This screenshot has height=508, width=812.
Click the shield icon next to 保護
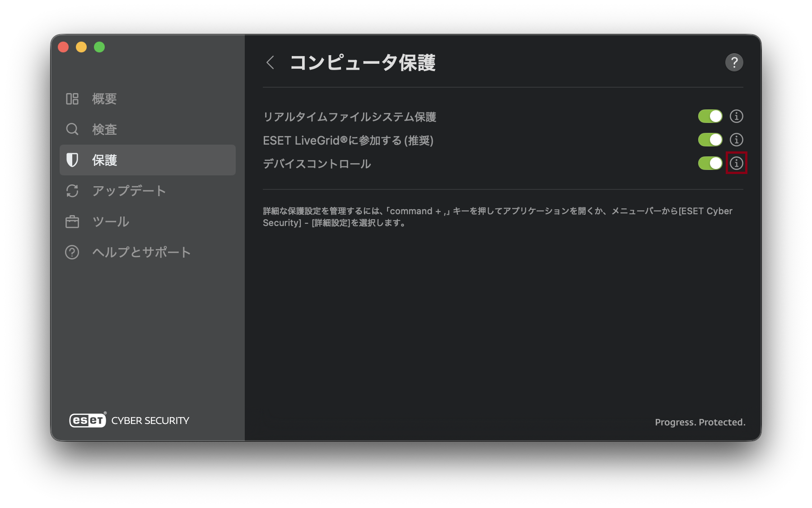pos(72,160)
